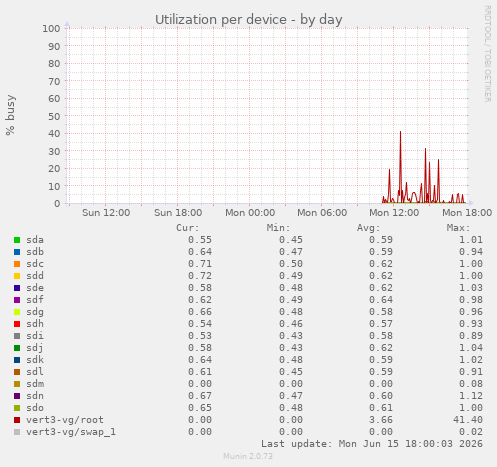This screenshot has height=467, width=497.
Task: Click the sdm olive color swatch
Action: [x=17, y=384]
